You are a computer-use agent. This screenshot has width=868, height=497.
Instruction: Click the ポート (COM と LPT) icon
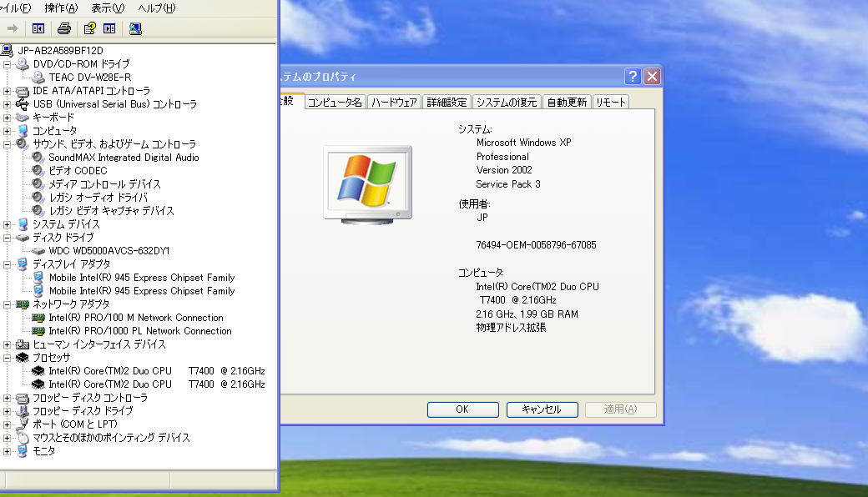(23, 424)
